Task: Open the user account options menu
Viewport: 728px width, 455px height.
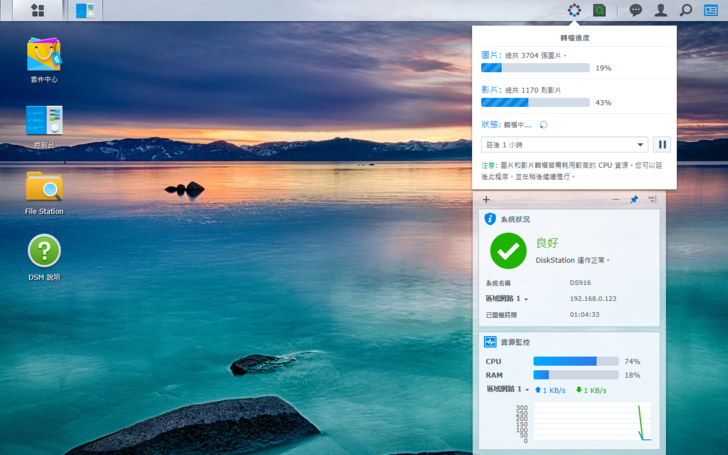Action: (x=661, y=10)
